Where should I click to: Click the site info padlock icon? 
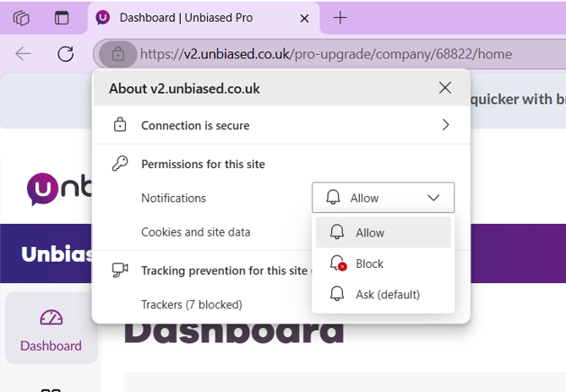(x=118, y=54)
